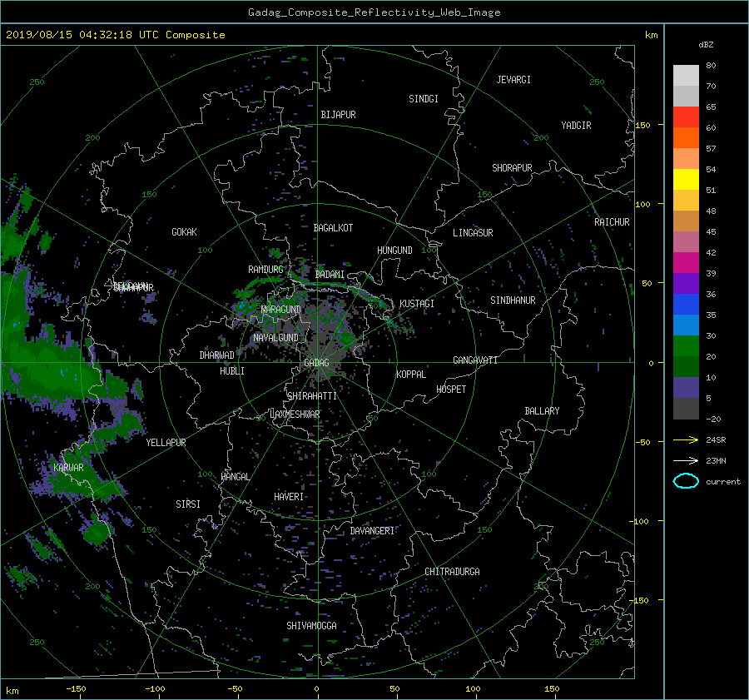The image size is (749, 700).
Task: Click the BADAMI city label
Action: [330, 275]
